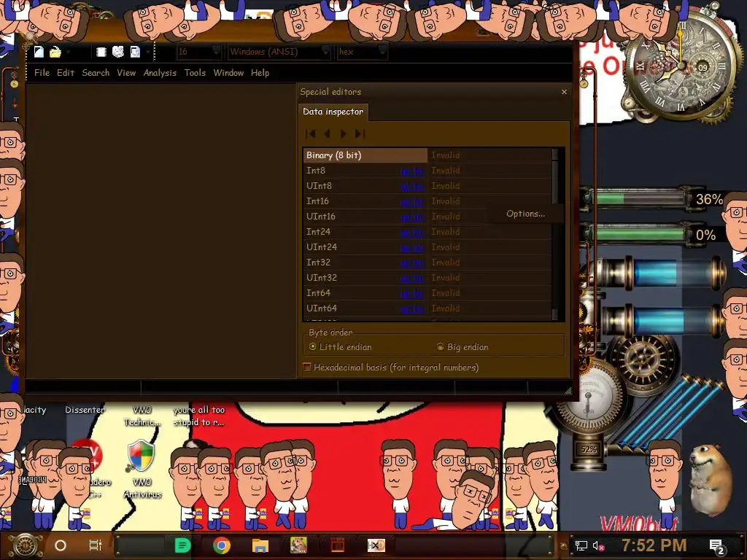Open the Action Center notifications icon
Image resolution: width=747 pixels, height=560 pixels.
[x=718, y=547]
